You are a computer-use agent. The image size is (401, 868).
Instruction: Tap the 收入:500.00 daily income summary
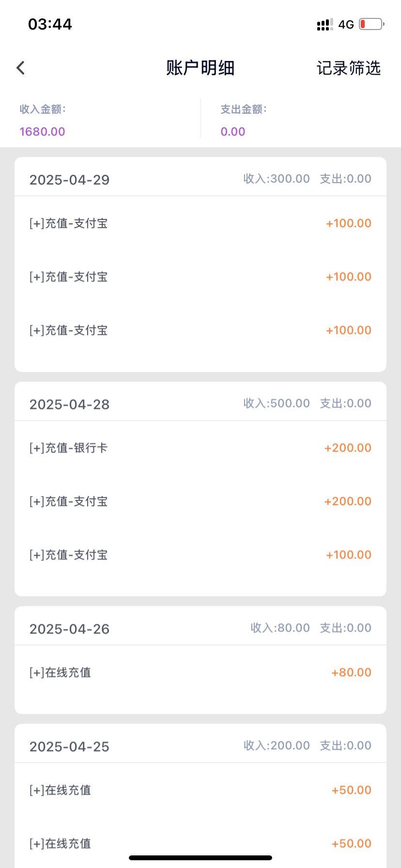pos(276,403)
